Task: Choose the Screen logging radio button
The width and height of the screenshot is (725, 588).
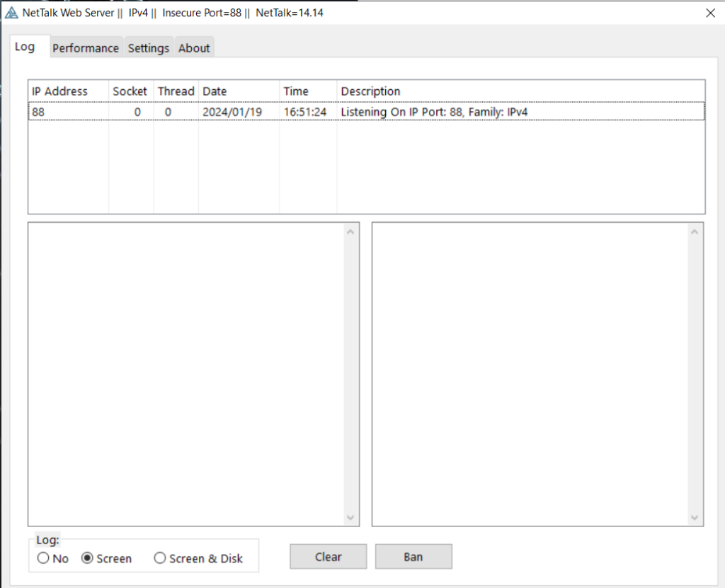Action: click(88, 558)
